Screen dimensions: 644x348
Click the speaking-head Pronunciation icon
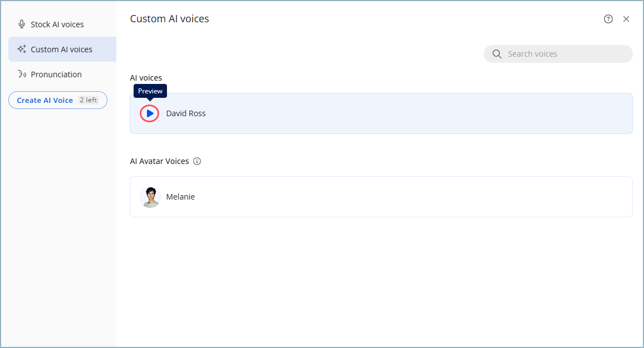pyautogui.click(x=22, y=74)
